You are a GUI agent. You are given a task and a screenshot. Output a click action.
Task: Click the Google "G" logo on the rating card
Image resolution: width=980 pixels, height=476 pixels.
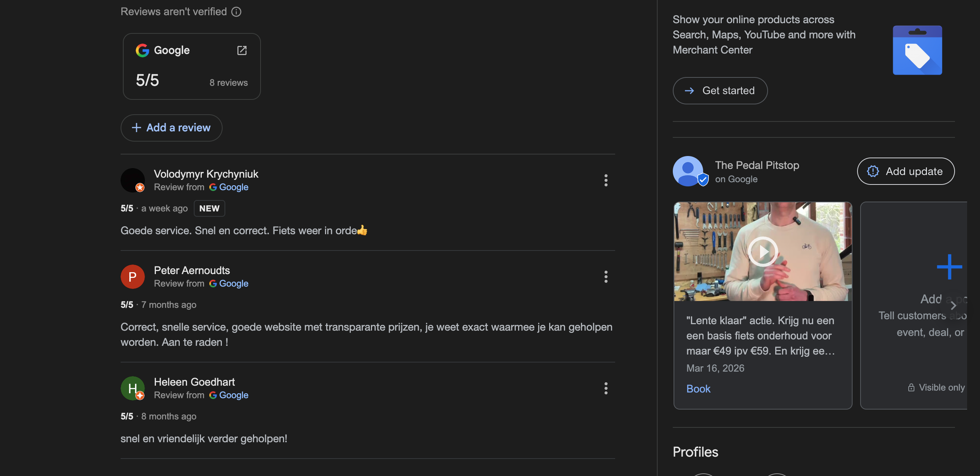[x=142, y=50]
